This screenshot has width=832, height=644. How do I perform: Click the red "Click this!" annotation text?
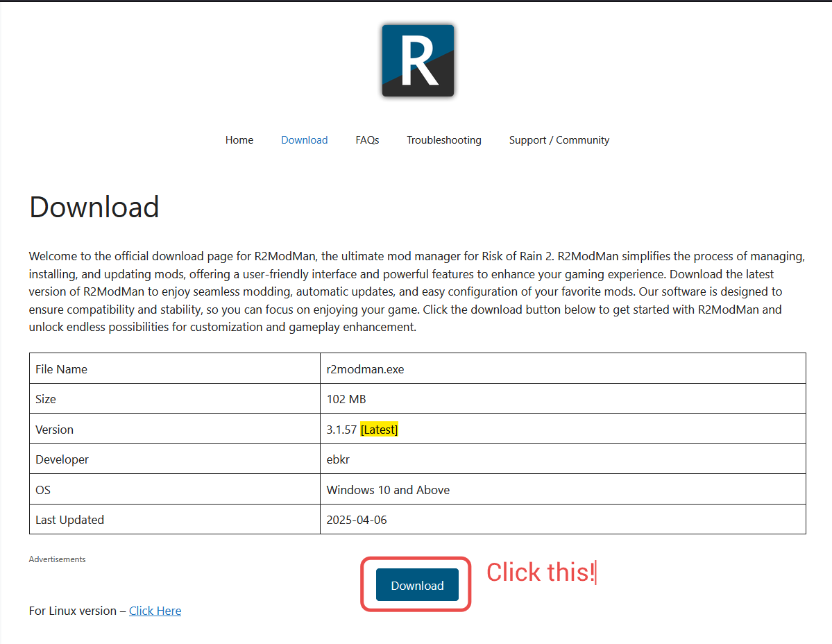[x=540, y=573]
